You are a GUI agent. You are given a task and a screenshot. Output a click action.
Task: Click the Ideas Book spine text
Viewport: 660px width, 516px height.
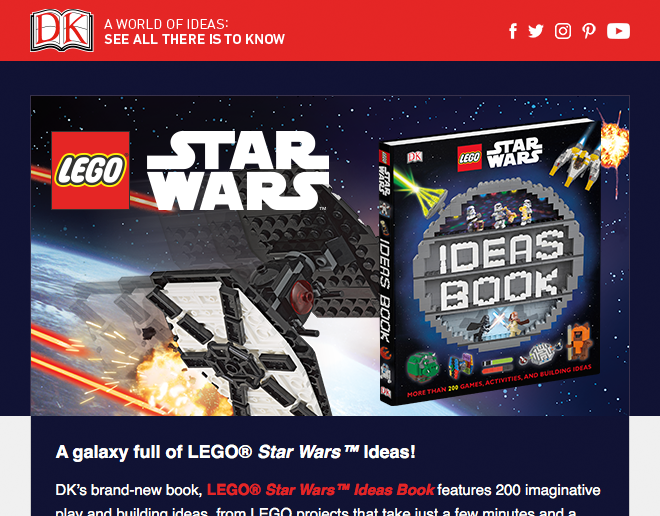(385, 290)
